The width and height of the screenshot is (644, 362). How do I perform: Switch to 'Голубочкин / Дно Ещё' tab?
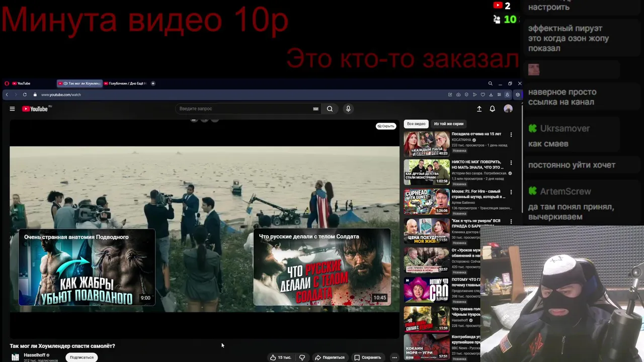click(125, 83)
